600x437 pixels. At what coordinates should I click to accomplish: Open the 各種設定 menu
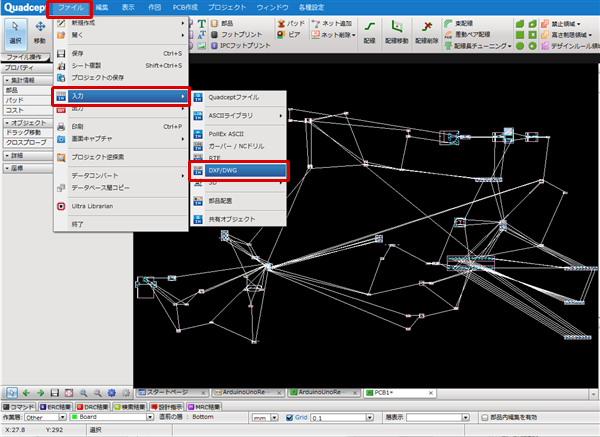[x=311, y=8]
